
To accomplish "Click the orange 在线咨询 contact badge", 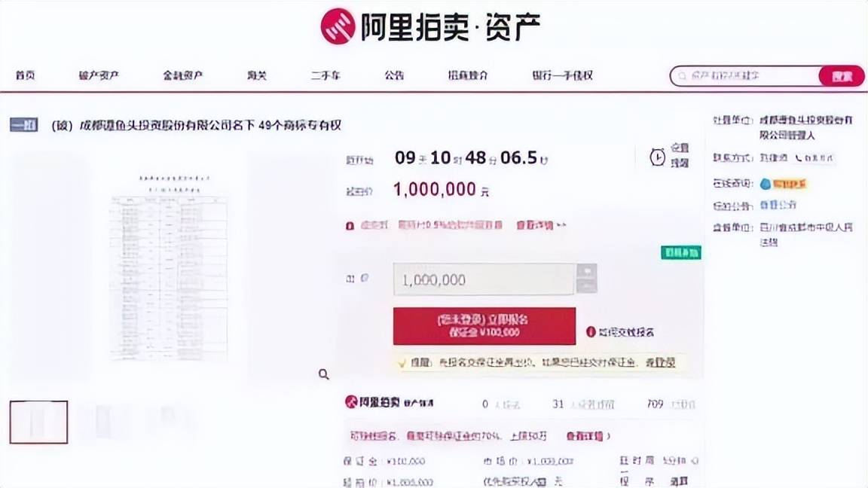I will pos(790,184).
